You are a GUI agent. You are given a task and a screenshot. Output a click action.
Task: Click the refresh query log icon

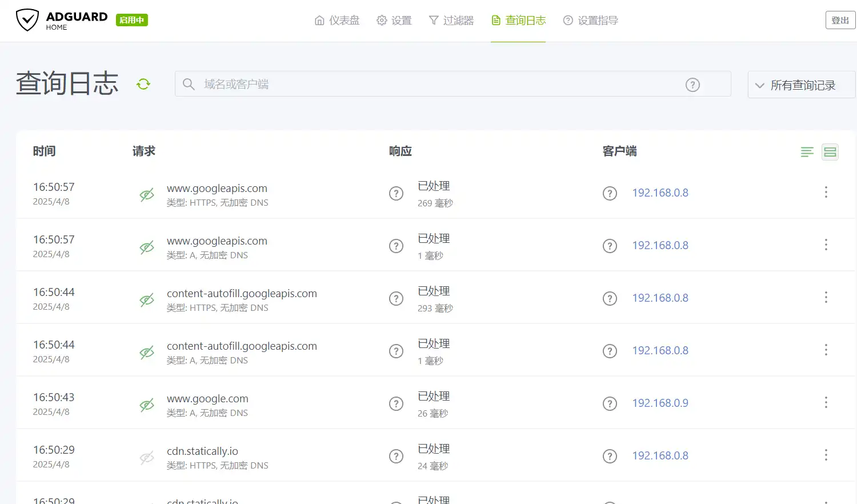[x=143, y=84]
